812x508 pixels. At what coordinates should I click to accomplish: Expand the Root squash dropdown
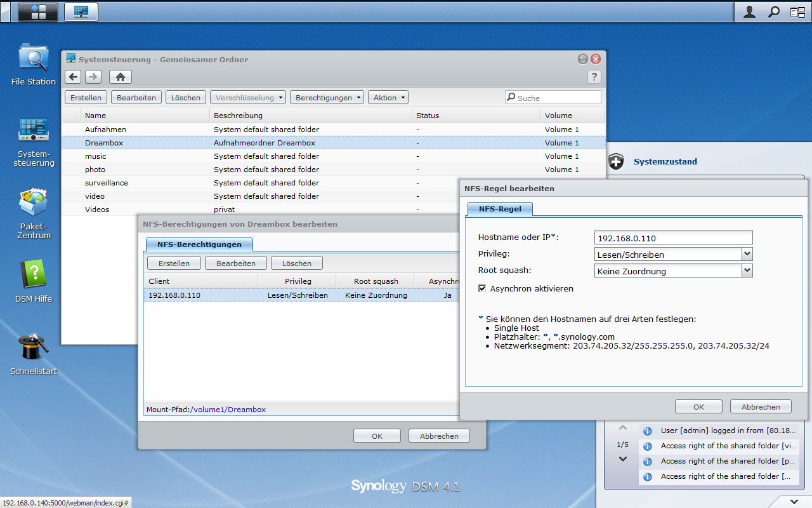pyautogui.click(x=747, y=271)
